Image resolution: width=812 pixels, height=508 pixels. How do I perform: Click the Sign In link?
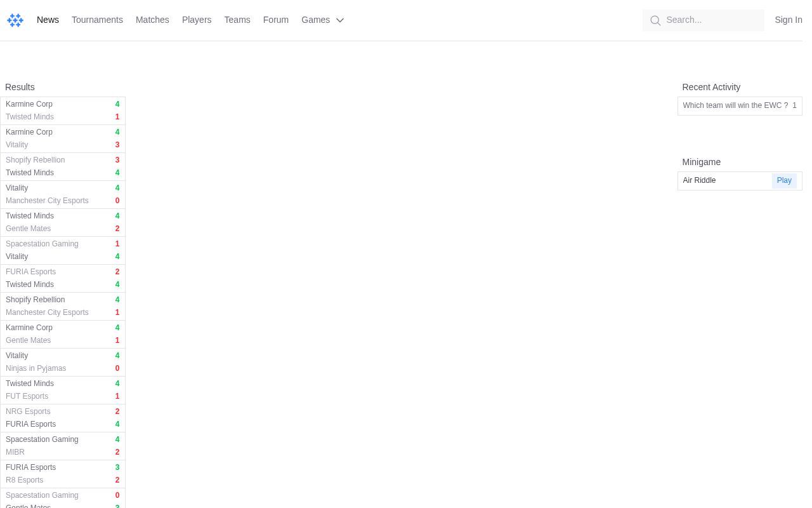coord(789,20)
